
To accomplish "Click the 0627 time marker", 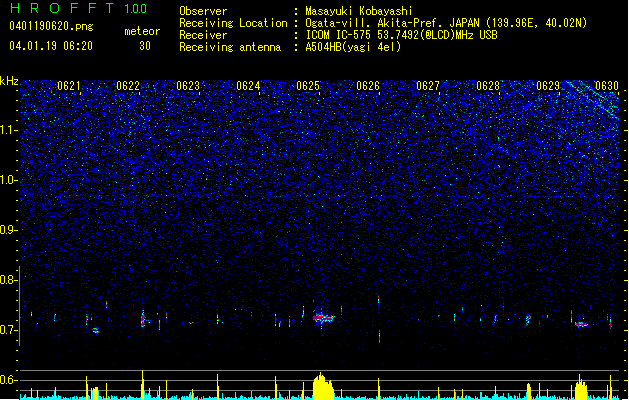I will 428,86.
